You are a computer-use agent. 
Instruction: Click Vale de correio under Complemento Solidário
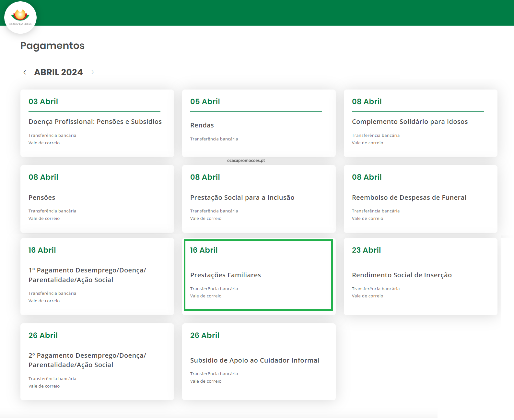pos(368,143)
